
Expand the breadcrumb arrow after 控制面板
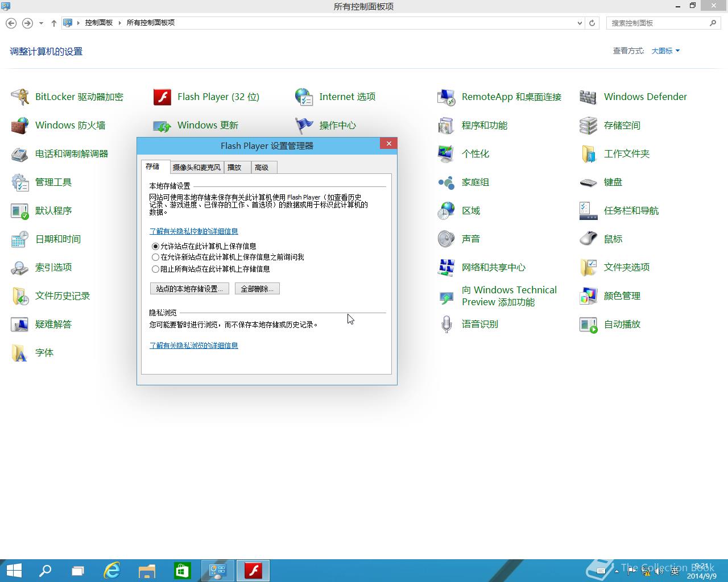120,23
